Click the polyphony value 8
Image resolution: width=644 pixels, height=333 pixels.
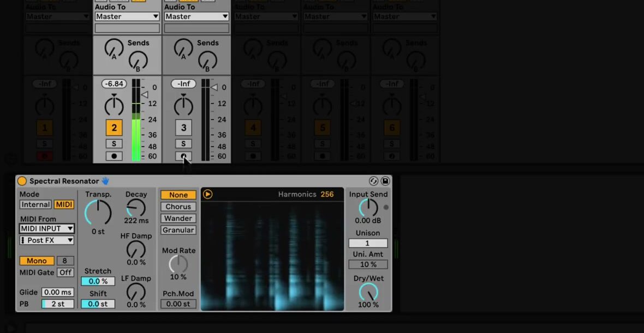point(65,261)
